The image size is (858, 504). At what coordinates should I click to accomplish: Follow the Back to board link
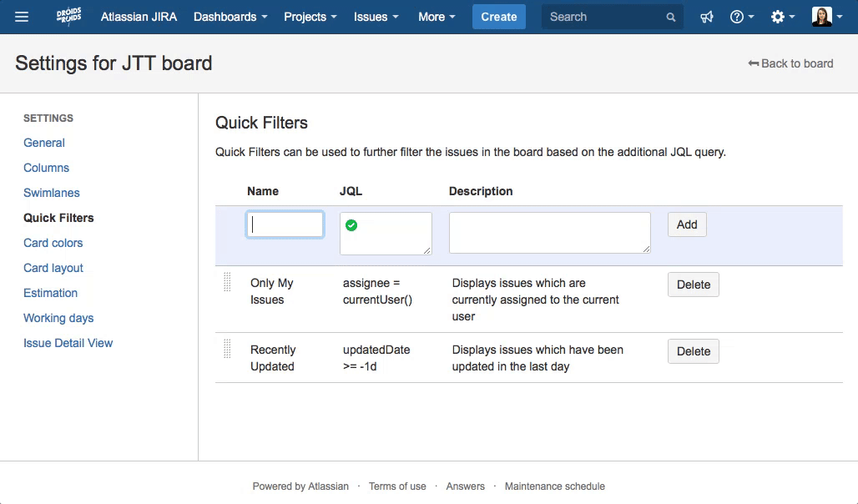790,63
